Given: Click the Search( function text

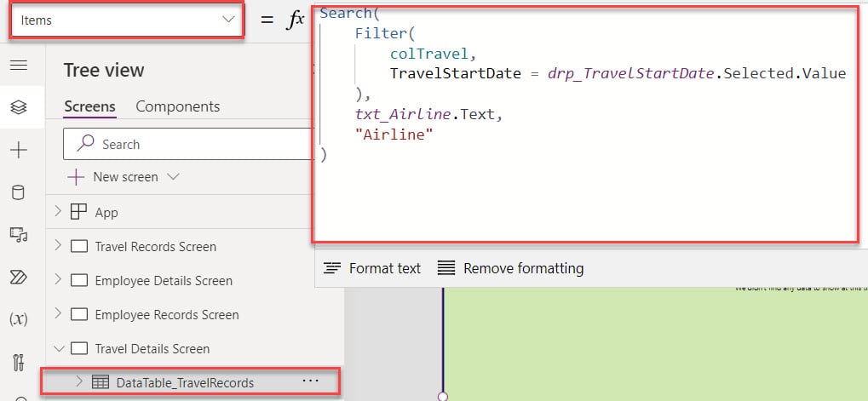Looking at the screenshot, I should [x=349, y=14].
